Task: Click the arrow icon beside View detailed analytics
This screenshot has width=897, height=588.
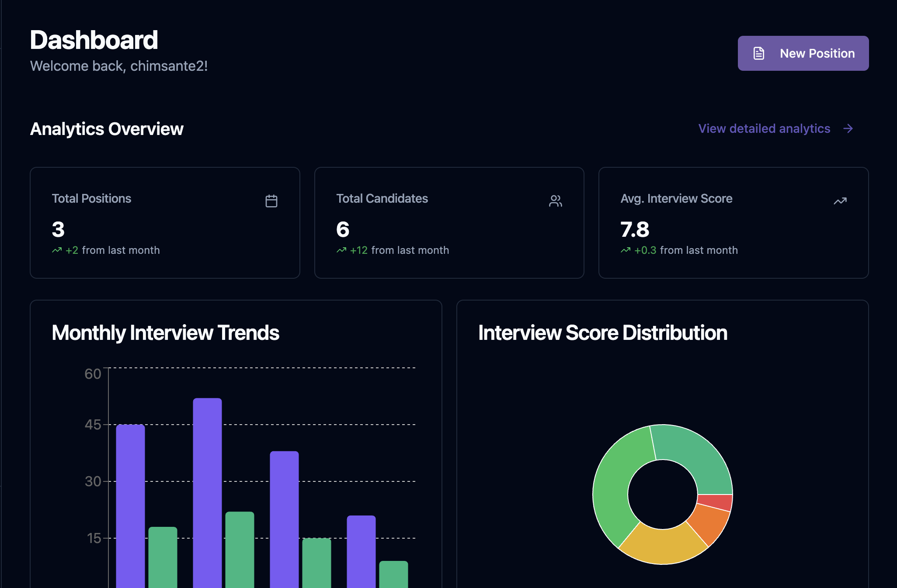Action: point(848,128)
